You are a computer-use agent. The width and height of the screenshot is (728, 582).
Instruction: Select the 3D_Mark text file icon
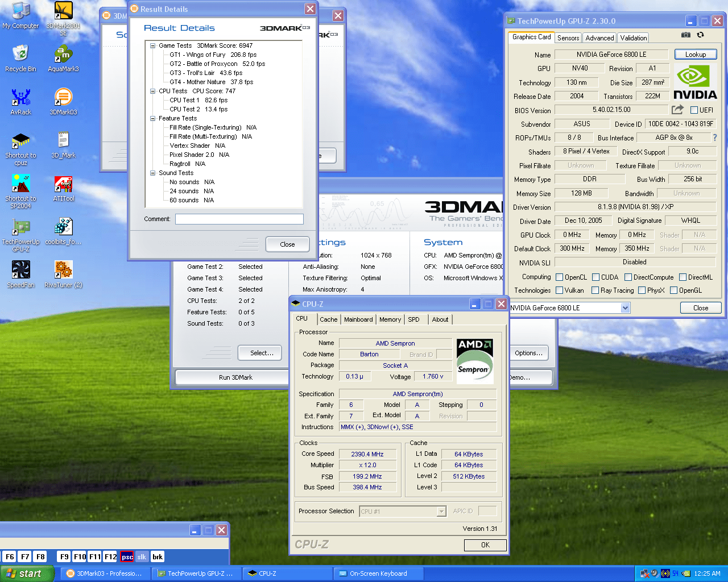(63, 145)
